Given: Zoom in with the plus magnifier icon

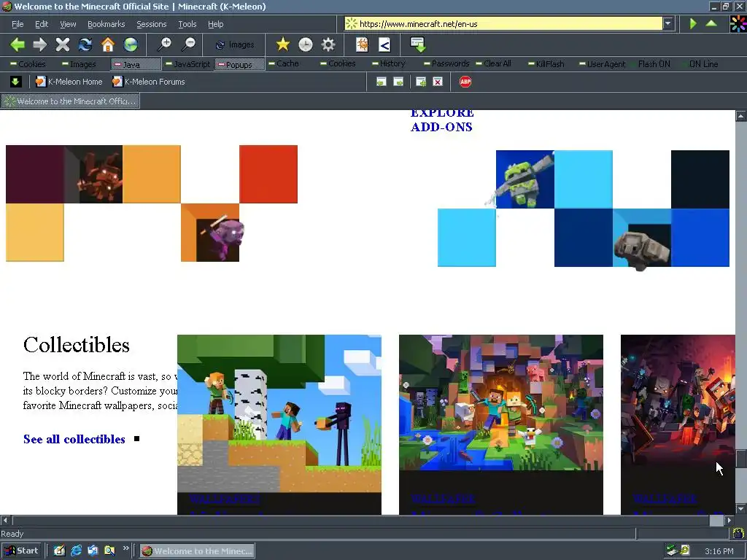Looking at the screenshot, I should [165, 44].
